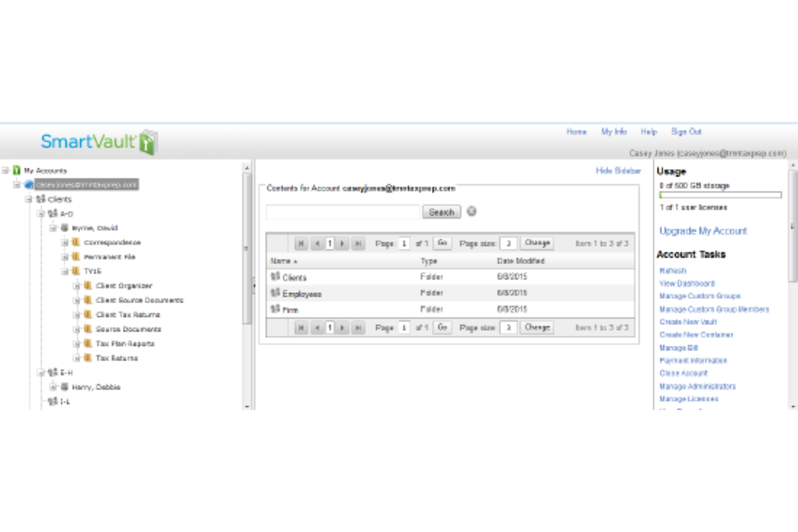Click the TY15 container icon

point(76,271)
